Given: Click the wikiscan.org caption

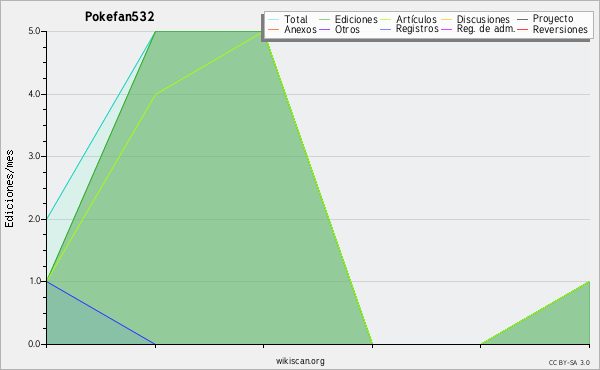Looking at the screenshot, I should tap(300, 361).
